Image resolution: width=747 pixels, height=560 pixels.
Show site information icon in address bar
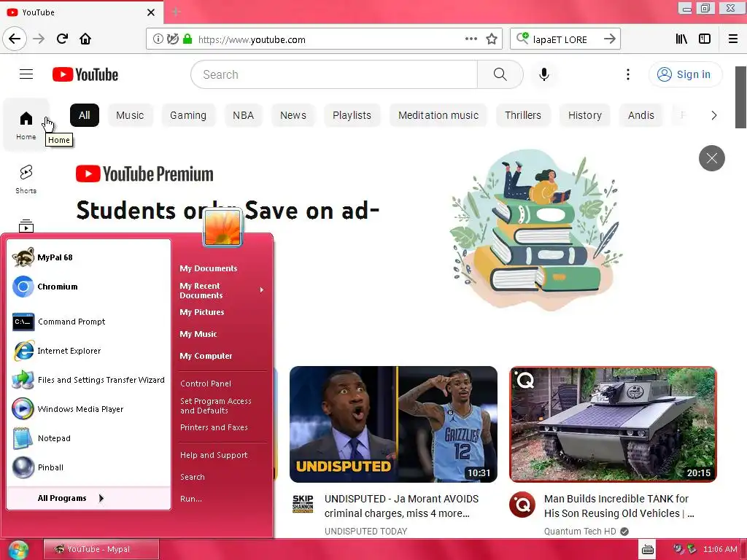pyautogui.click(x=158, y=39)
